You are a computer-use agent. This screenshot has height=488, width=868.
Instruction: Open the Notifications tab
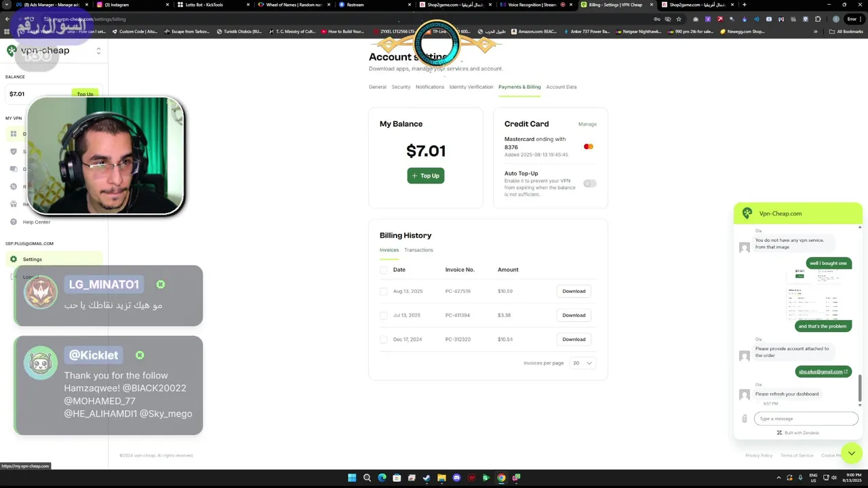tap(430, 87)
